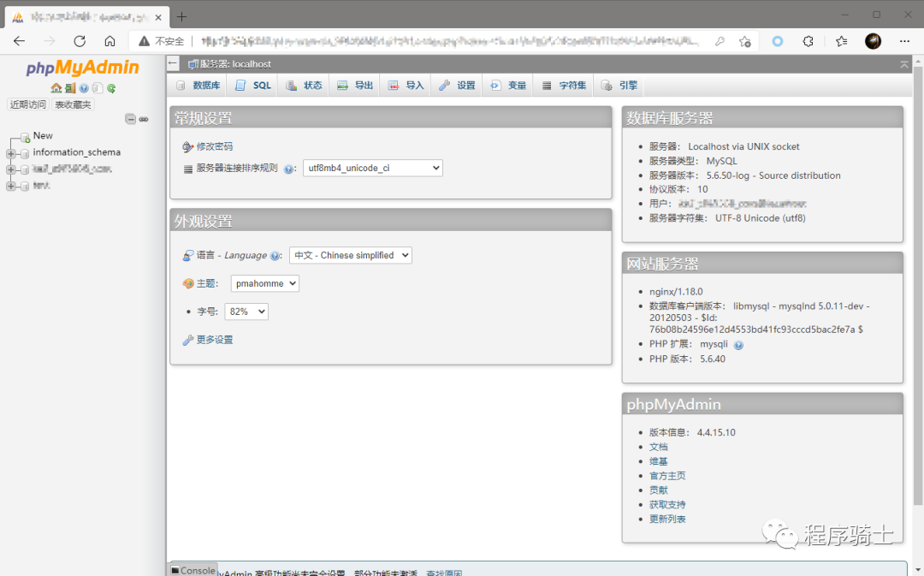Open the 变量 tab
The image size is (924, 576).
pyautogui.click(x=508, y=86)
